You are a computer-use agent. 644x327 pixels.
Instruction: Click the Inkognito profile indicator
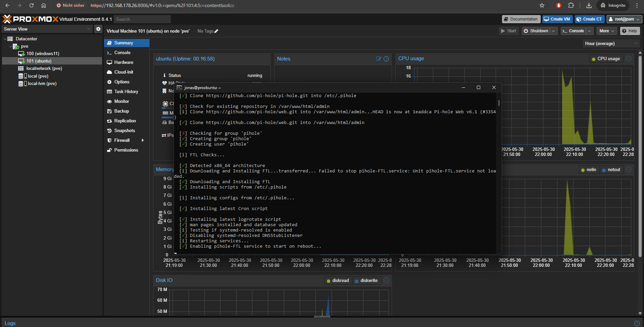pos(613,5)
